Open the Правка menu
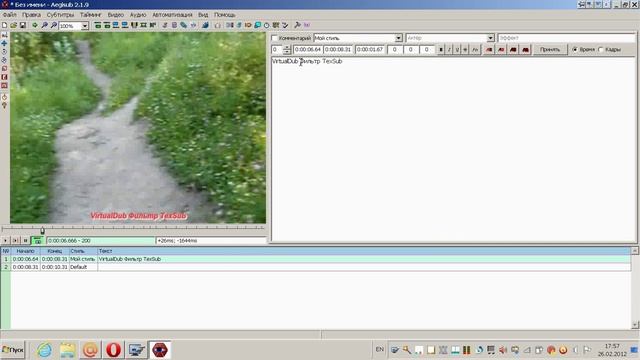Image resolution: width=640 pixels, height=360 pixels. pos(31,15)
